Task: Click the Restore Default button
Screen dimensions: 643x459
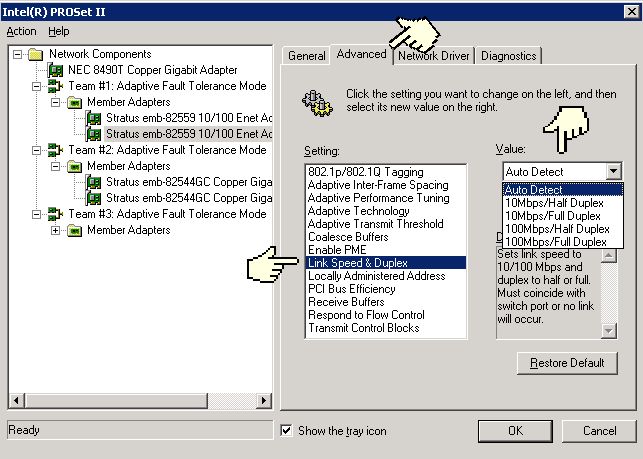Action: pyautogui.click(x=567, y=363)
